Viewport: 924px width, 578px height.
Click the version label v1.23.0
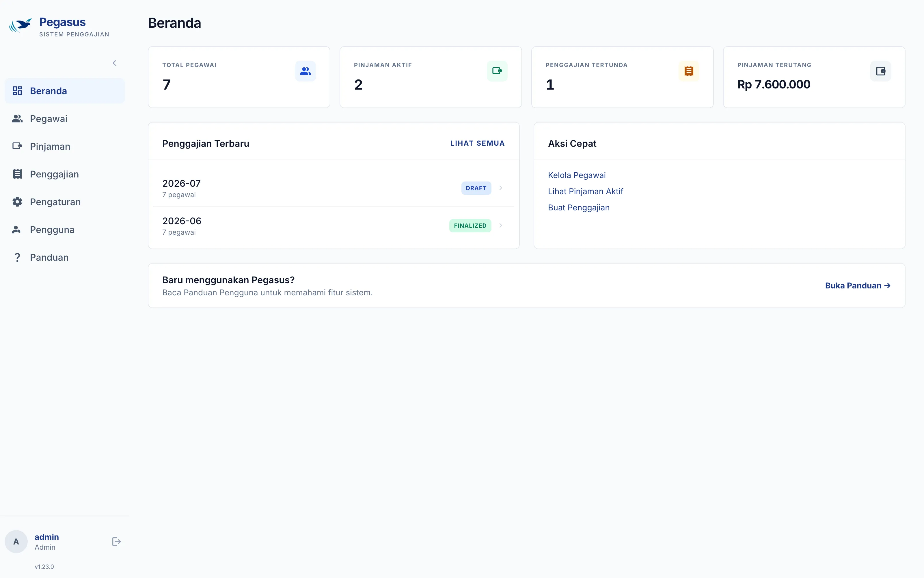coord(44,566)
